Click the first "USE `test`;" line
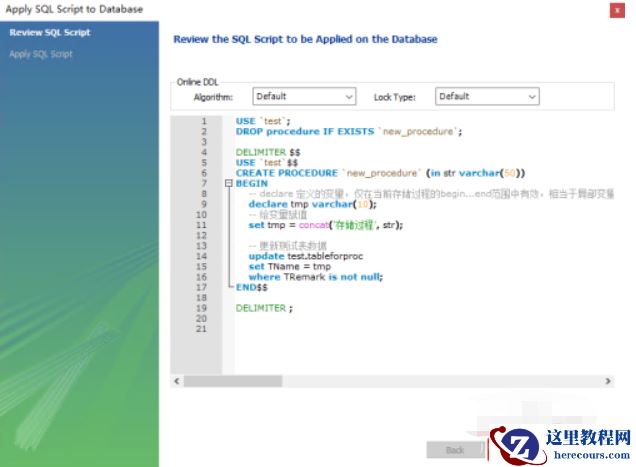Viewport: 636px width, 467px height. [x=263, y=121]
